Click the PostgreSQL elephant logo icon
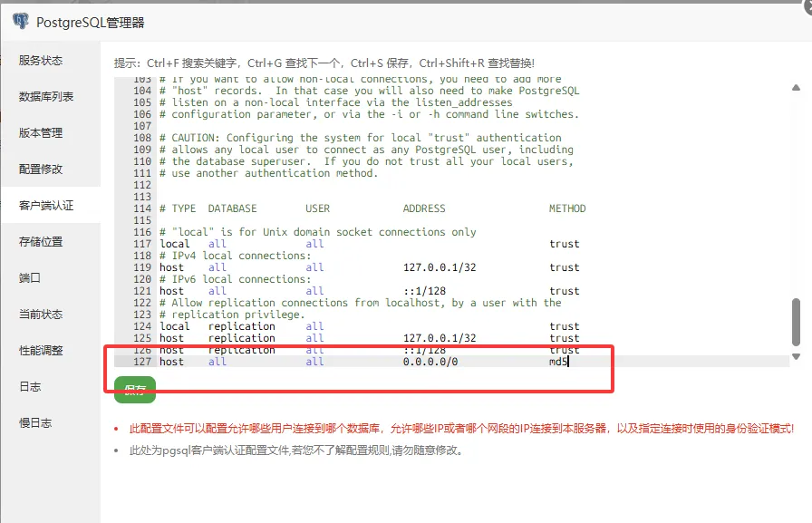Image resolution: width=812 pixels, height=523 pixels. pyautogui.click(x=21, y=21)
